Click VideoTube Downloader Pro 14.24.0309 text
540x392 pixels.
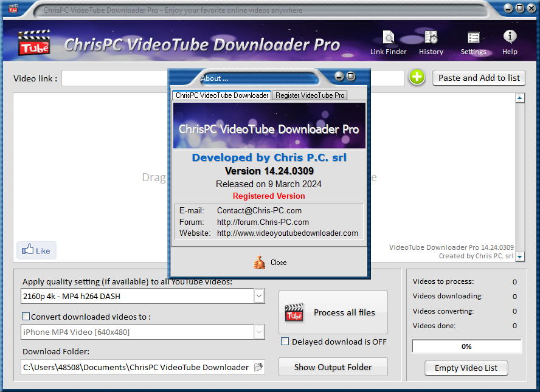(451, 247)
